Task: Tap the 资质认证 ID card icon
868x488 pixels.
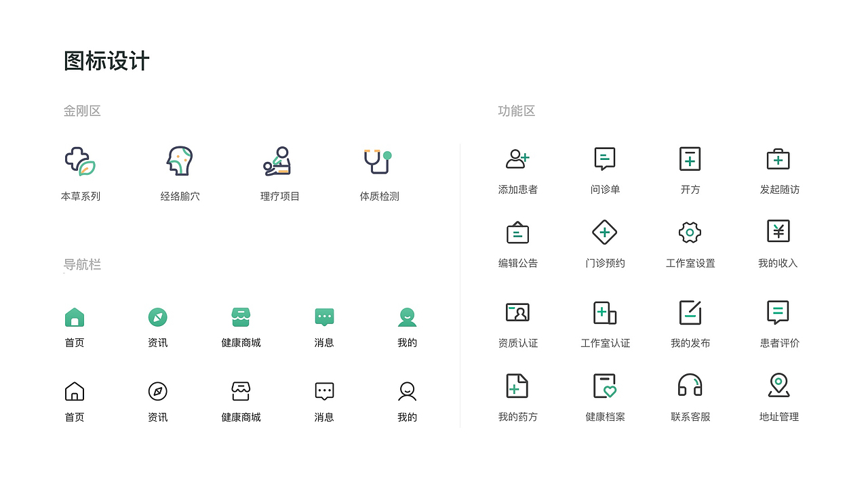Action: tap(517, 312)
